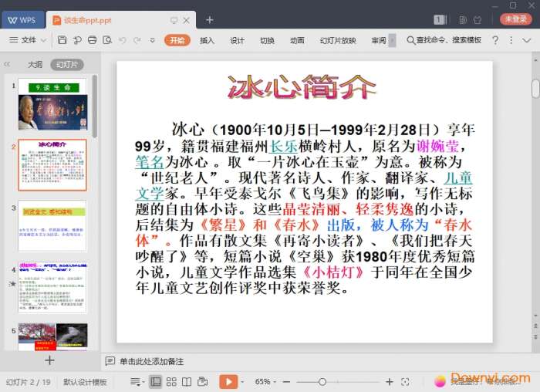
Task: Expand the slideshow play options arrow
Action: [x=242, y=382]
